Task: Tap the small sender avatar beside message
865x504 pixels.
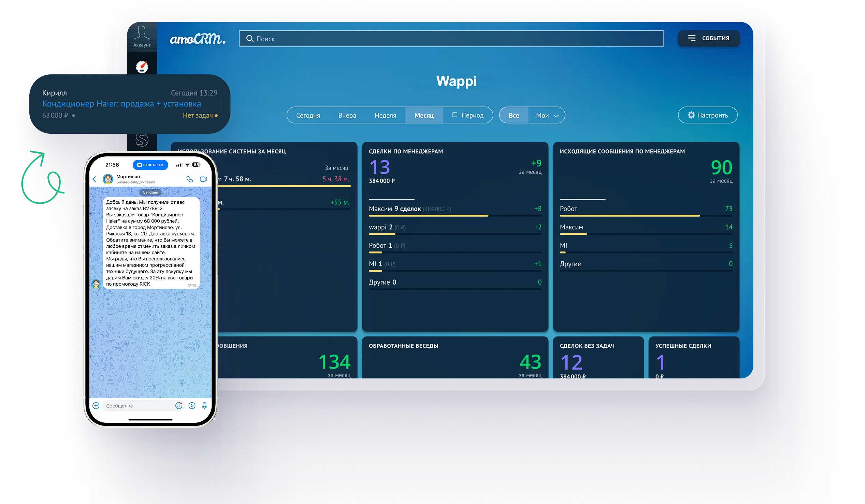Action: coord(96,284)
